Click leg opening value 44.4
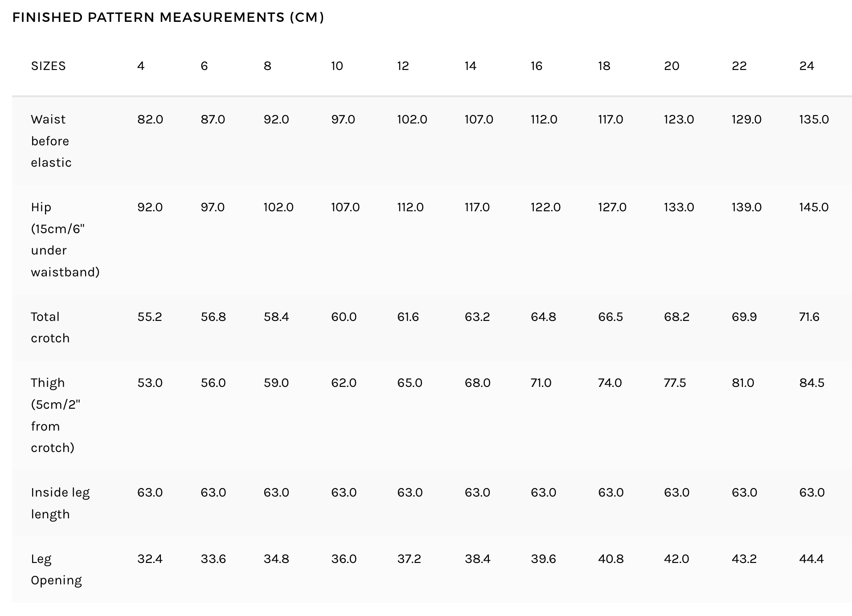Image resolution: width=852 pixels, height=616 pixels. pos(811,559)
